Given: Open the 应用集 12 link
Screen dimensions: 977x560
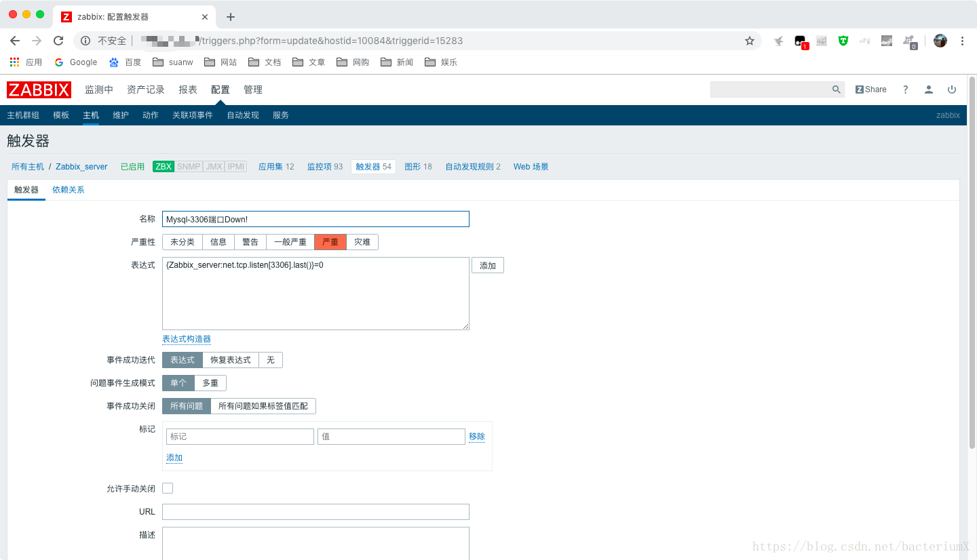Looking at the screenshot, I should 276,167.
